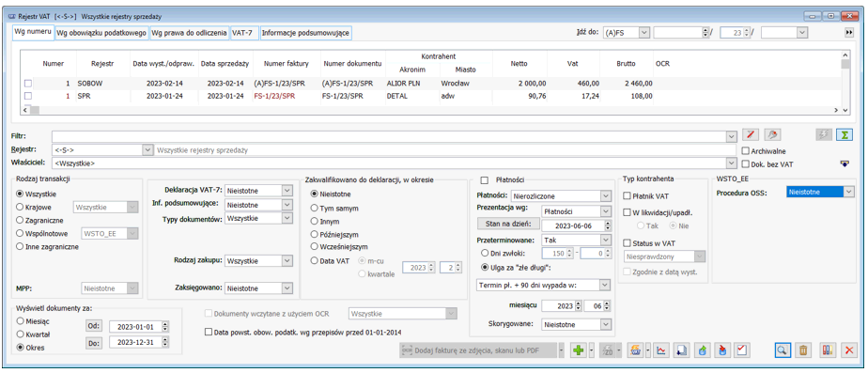Click the green sigma summation icon
The height and width of the screenshot is (373, 868).
click(845, 135)
